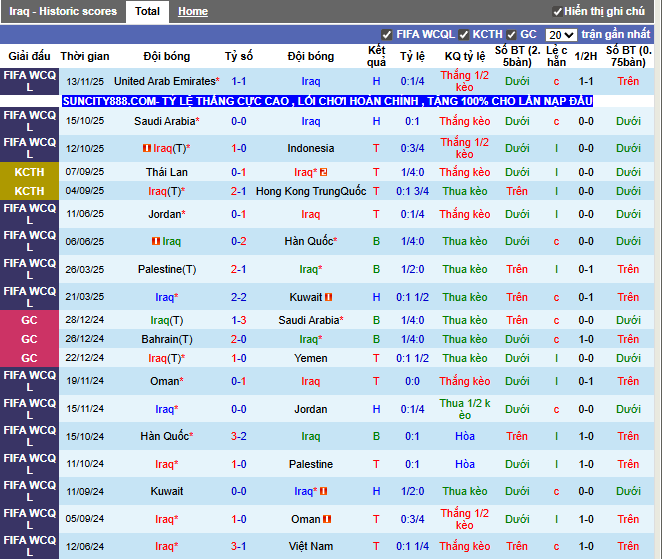This screenshot has width=662, height=559.
Task: Click the Kết quả column header
Action: tap(376, 56)
